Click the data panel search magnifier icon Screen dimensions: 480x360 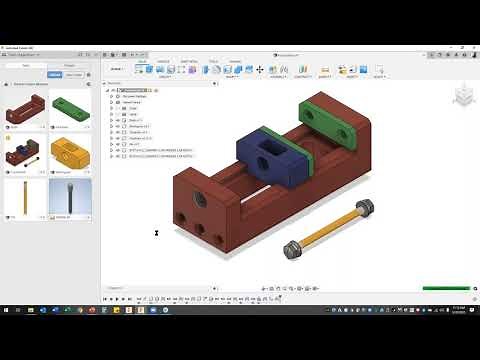click(x=88, y=55)
